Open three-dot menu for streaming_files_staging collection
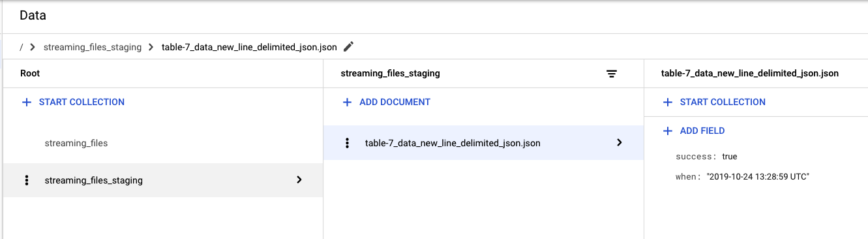The height and width of the screenshot is (239, 868). [x=27, y=180]
